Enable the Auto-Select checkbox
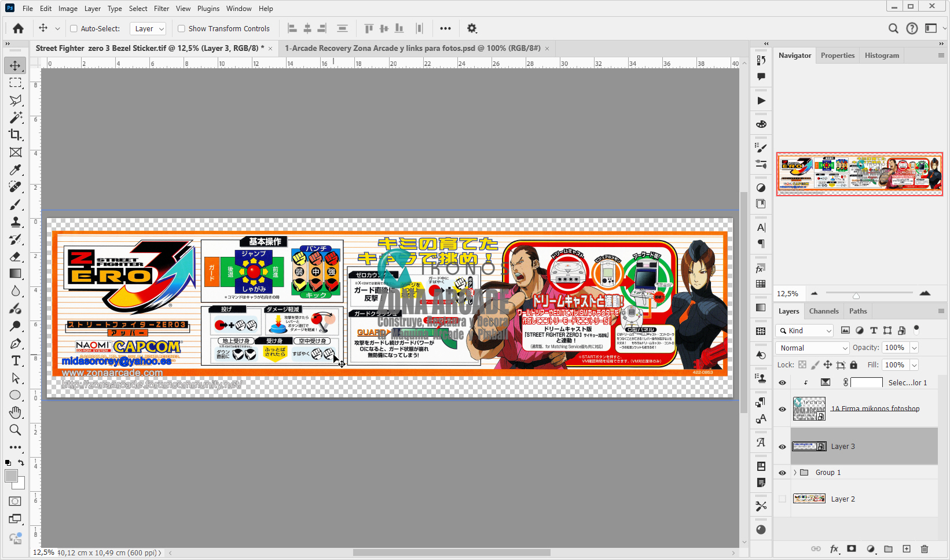This screenshot has width=950, height=560. coord(74,28)
